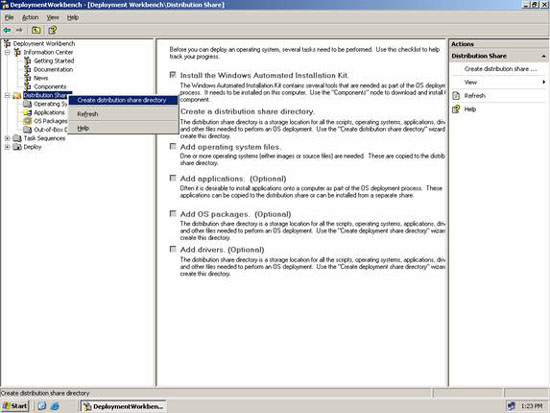
Task: Choose Refresh in the context menu
Action: pyautogui.click(x=123, y=114)
